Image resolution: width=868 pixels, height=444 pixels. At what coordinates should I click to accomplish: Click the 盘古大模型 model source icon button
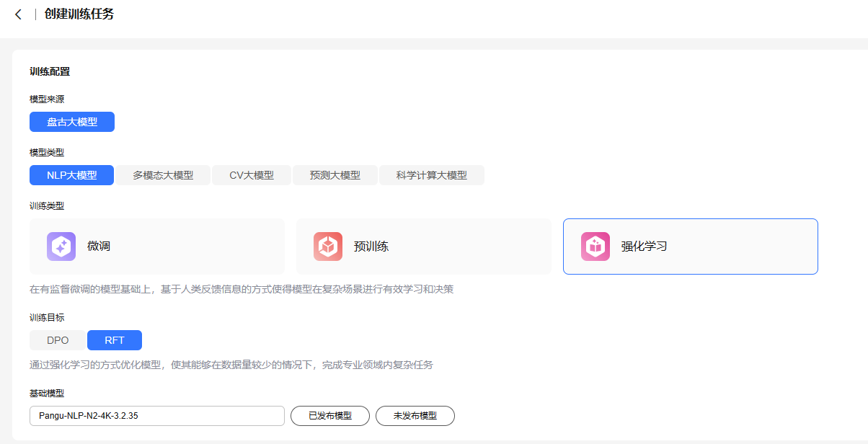[71, 121]
